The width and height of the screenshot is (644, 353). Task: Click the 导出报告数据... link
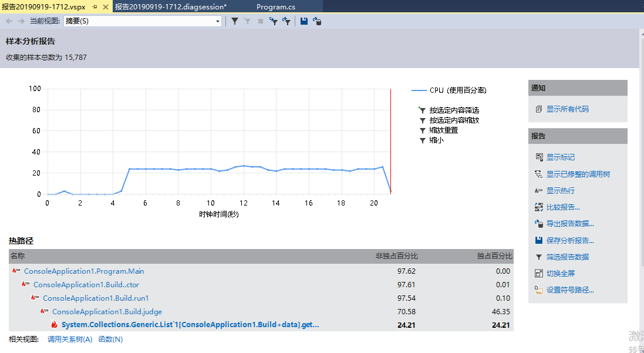coord(570,224)
